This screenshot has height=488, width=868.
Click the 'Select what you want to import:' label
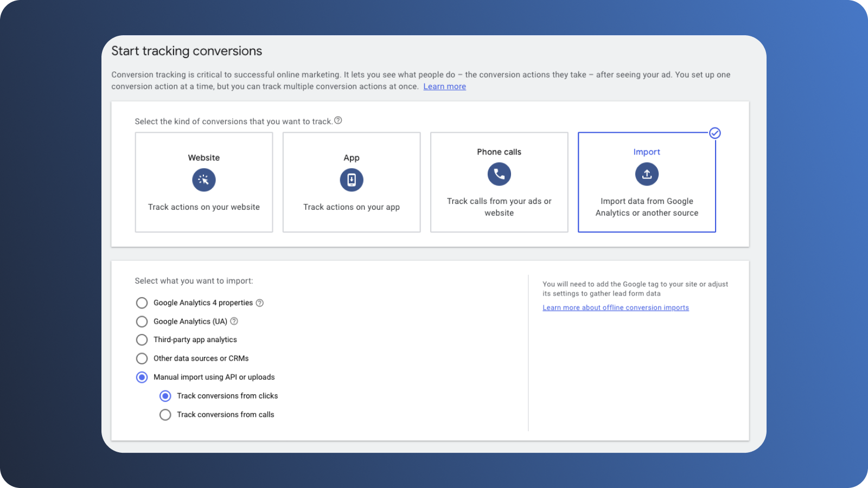[194, 281]
